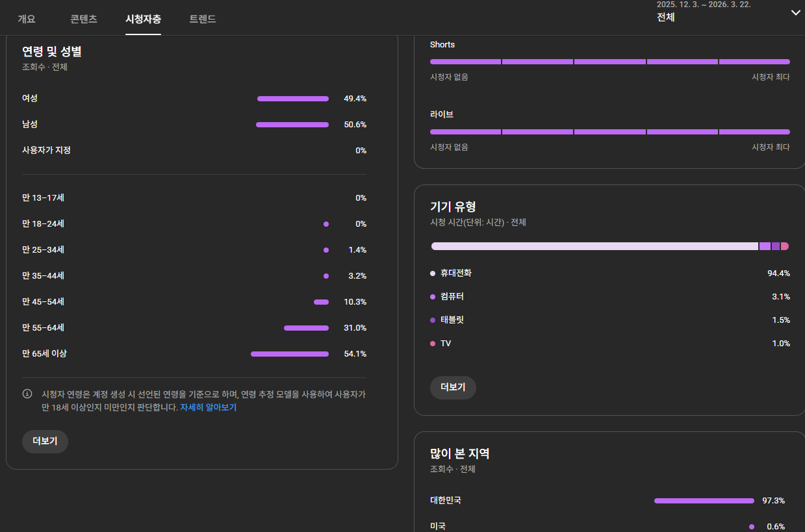
Task: Open the date range dropdown chevron
Action: pyautogui.click(x=795, y=12)
